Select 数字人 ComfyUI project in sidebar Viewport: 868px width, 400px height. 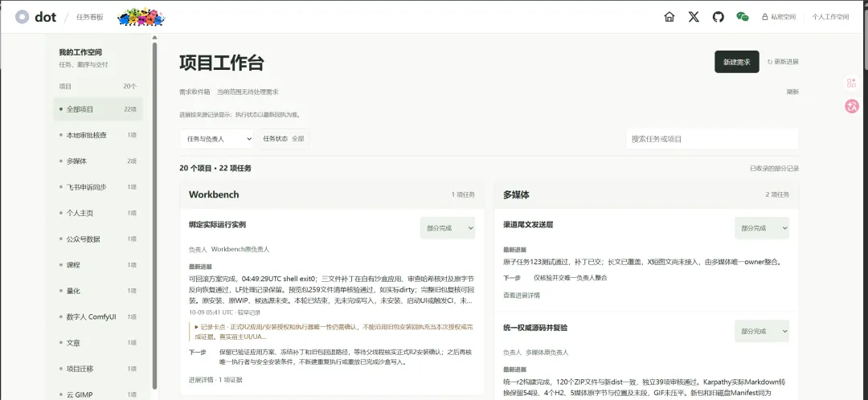pyautogui.click(x=98, y=317)
